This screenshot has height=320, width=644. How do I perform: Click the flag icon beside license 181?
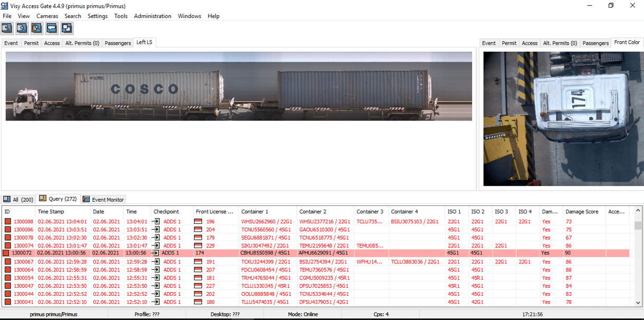tap(198, 278)
